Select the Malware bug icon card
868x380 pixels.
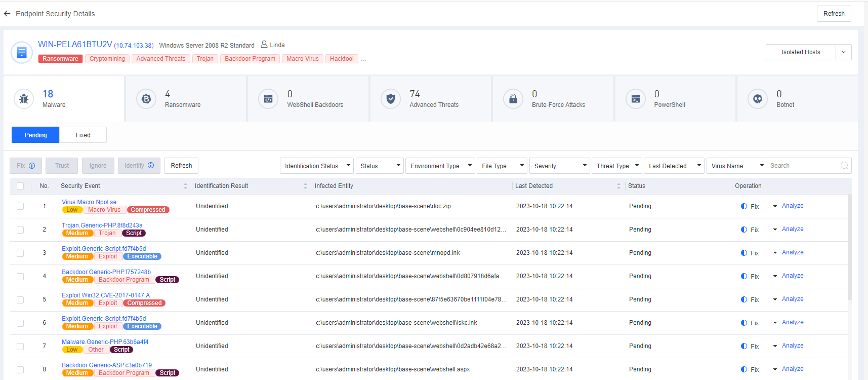24,99
